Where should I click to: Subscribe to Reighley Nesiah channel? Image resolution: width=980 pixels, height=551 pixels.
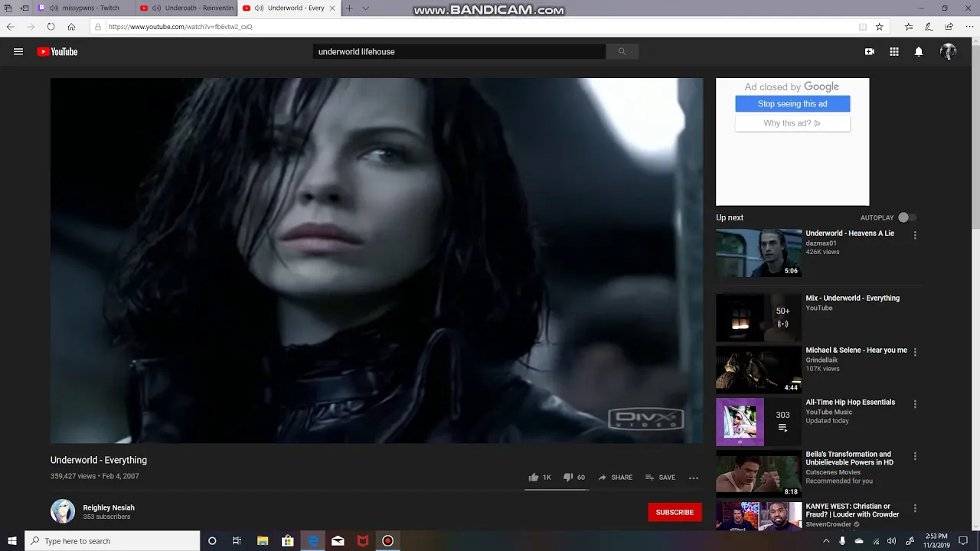[x=675, y=512]
